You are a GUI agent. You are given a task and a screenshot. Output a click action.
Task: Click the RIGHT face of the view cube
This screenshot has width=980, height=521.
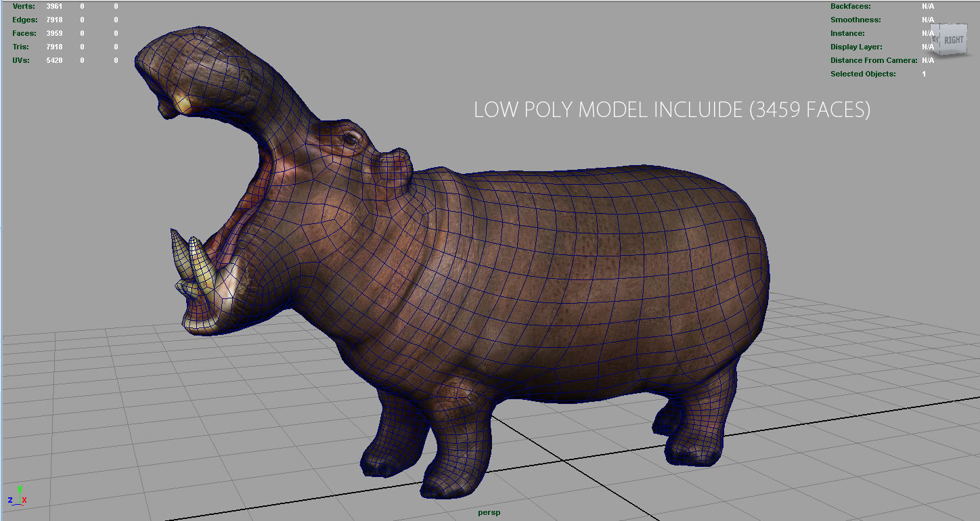(x=953, y=41)
